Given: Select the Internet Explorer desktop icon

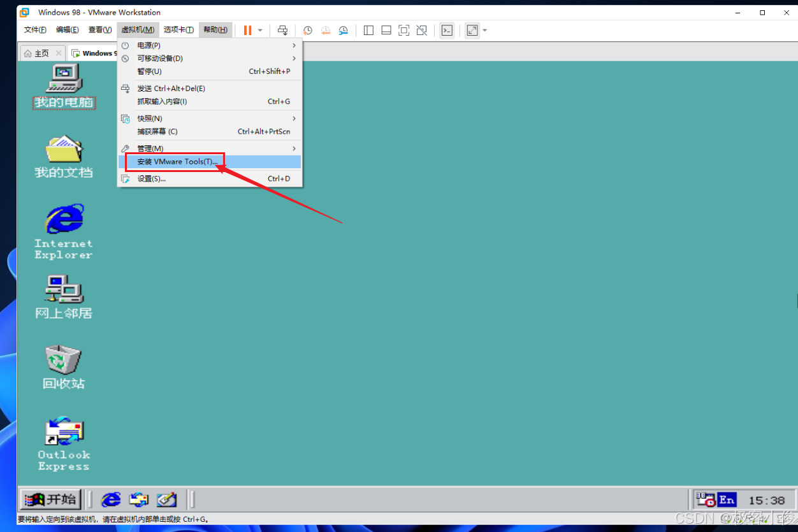Looking at the screenshot, I should (x=64, y=231).
